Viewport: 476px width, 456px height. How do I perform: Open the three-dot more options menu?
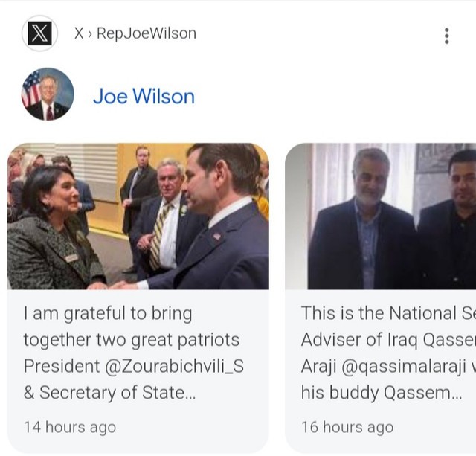(x=446, y=36)
